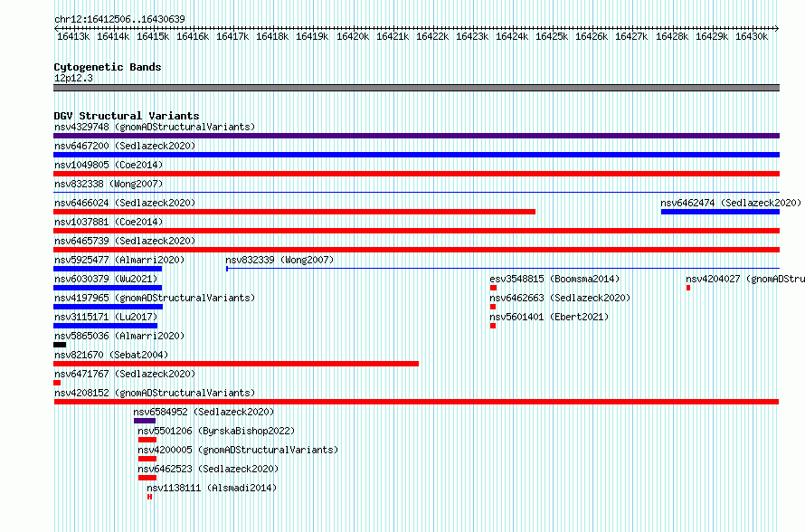
Task: Click the 16430k ruler tick label
Action: (x=751, y=36)
